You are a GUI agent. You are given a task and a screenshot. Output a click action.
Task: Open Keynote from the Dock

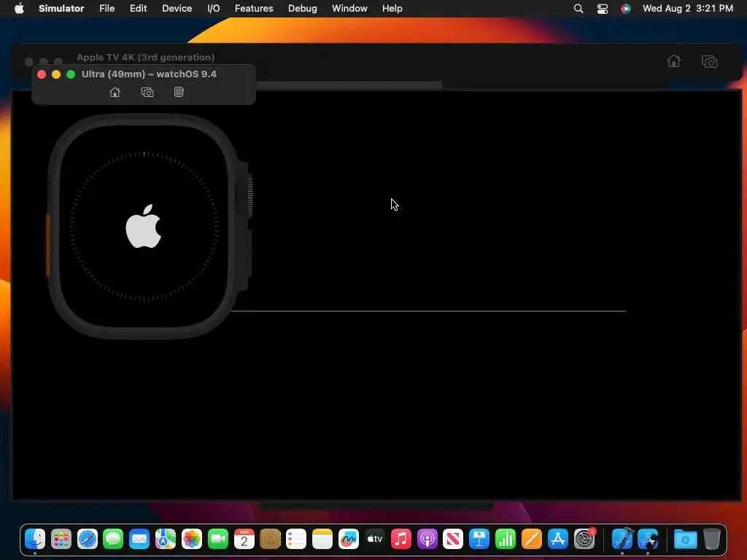click(x=479, y=539)
